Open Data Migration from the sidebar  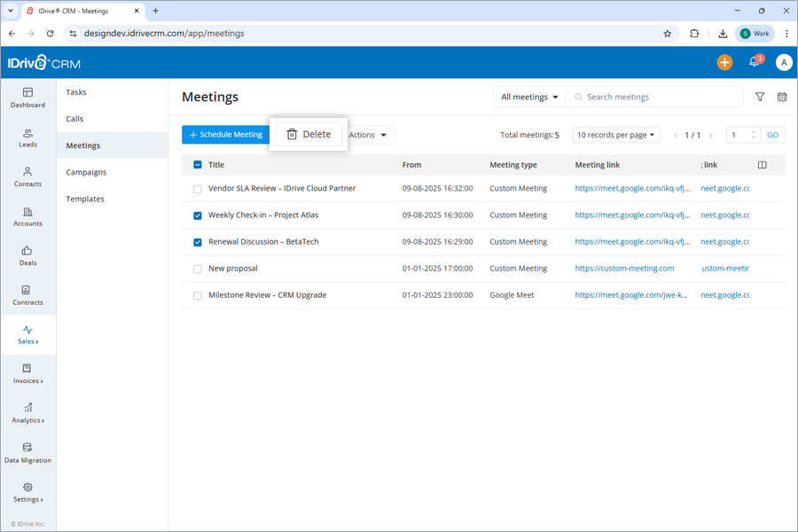pyautogui.click(x=27, y=454)
